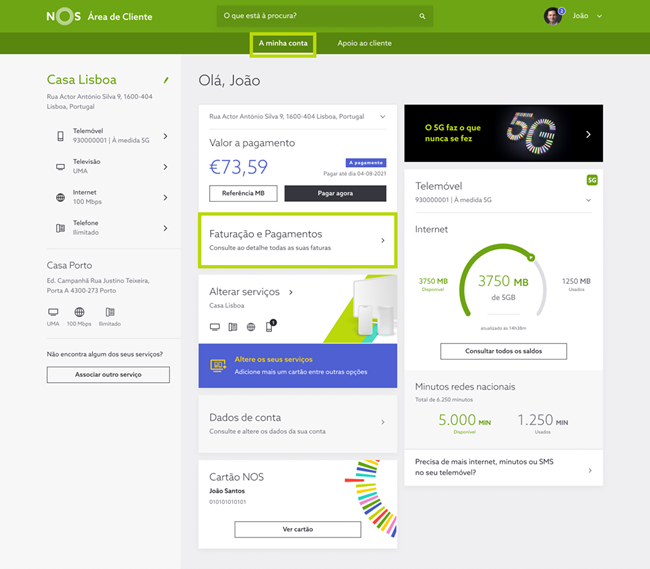Click the Olá, João greeting
Image resolution: width=650 pixels, height=569 pixels.
click(x=229, y=80)
